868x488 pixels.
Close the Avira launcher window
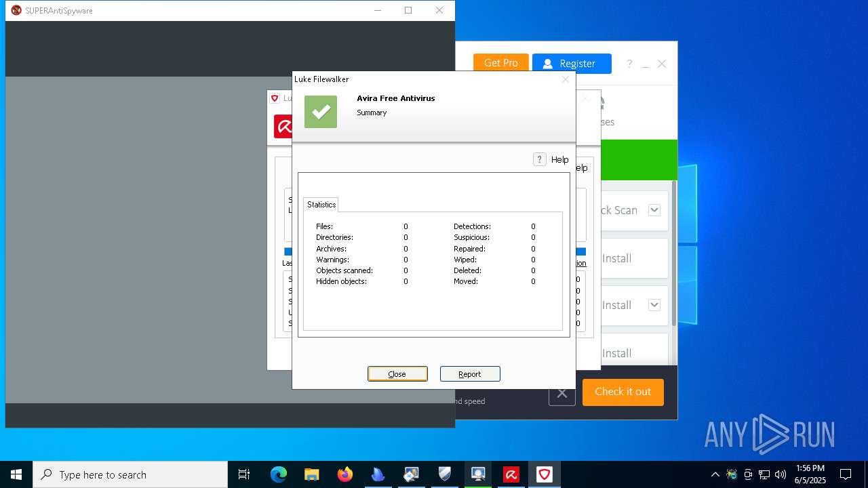pyautogui.click(x=662, y=64)
